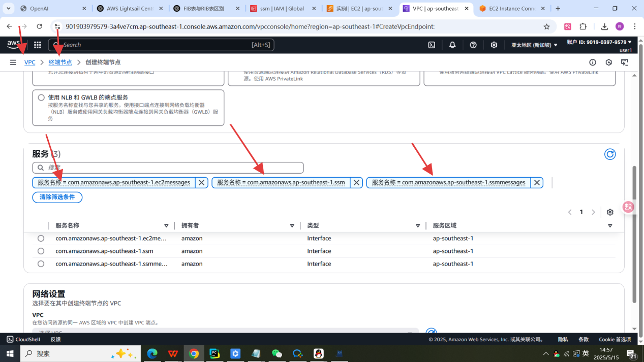
Task: Select the ssmmessages service row radio
Action: pos(41,264)
